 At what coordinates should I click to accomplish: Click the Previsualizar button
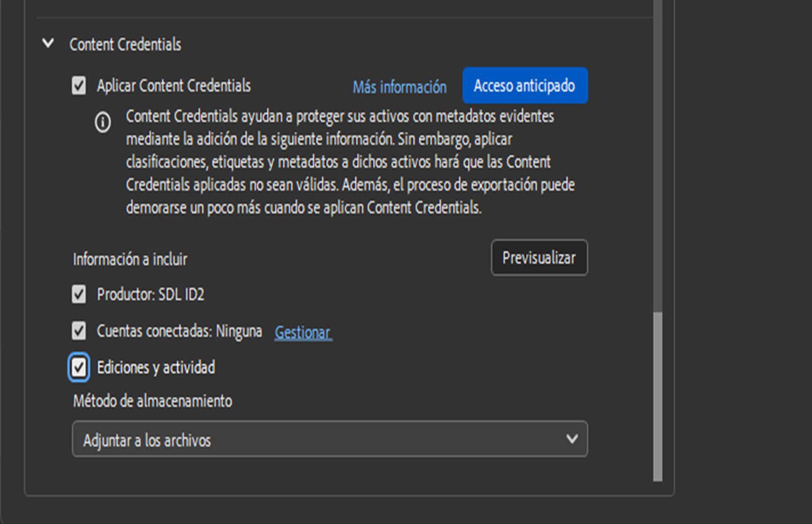539,258
